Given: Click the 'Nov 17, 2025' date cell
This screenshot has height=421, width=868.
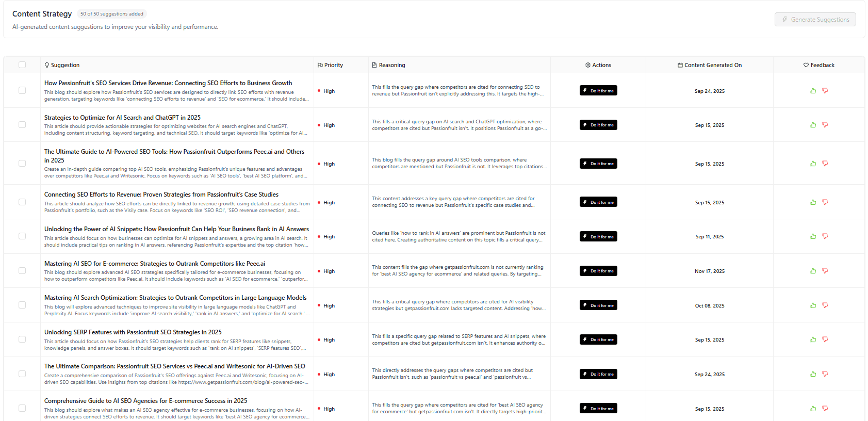Looking at the screenshot, I should pyautogui.click(x=710, y=271).
